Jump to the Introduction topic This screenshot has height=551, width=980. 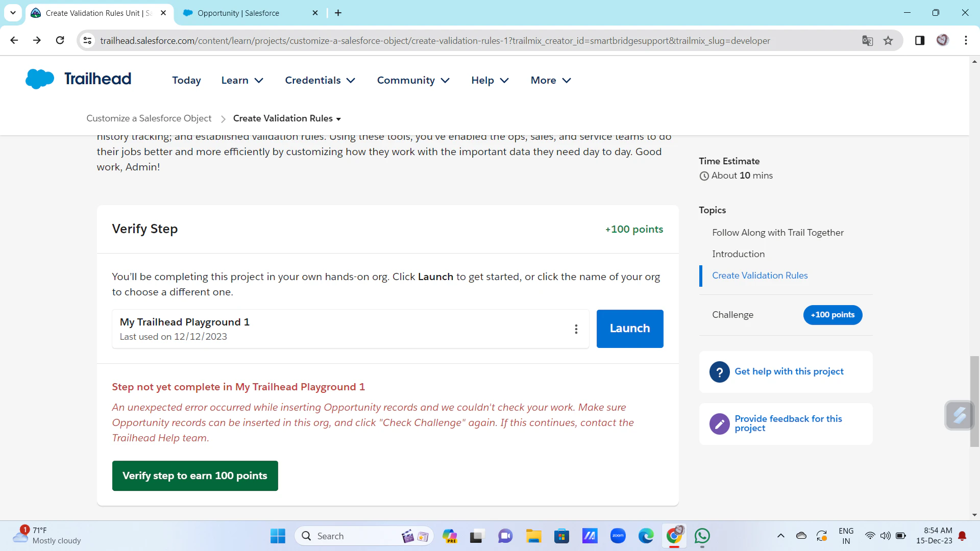pyautogui.click(x=738, y=254)
